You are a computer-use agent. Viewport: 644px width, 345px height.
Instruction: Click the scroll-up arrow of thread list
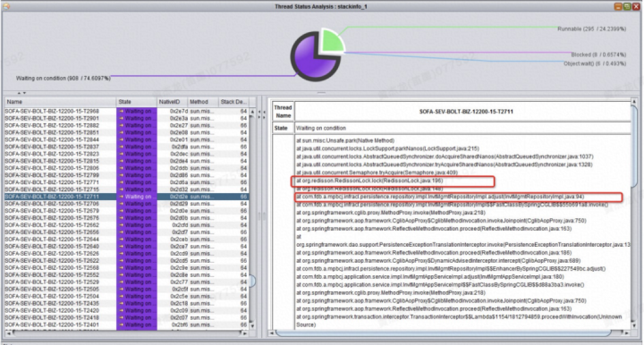pos(252,112)
